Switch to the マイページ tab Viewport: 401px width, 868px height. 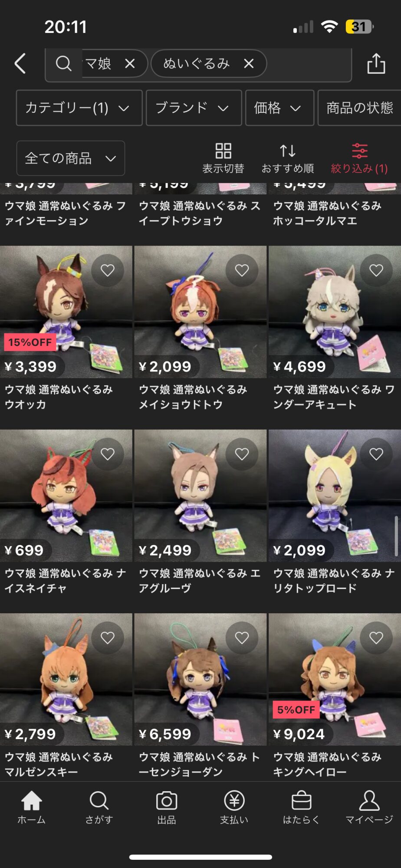click(369, 807)
